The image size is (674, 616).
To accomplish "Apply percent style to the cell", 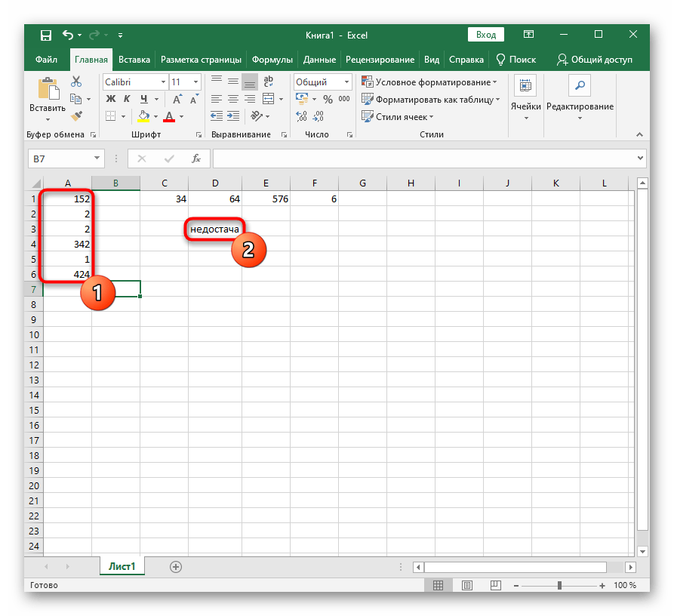I will (x=328, y=100).
